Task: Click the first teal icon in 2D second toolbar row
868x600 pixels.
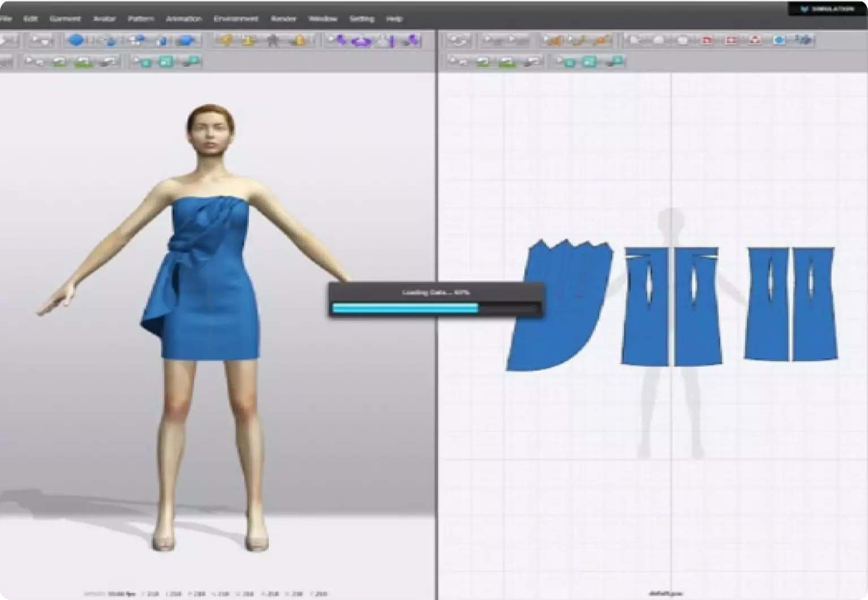Action: tap(568, 61)
